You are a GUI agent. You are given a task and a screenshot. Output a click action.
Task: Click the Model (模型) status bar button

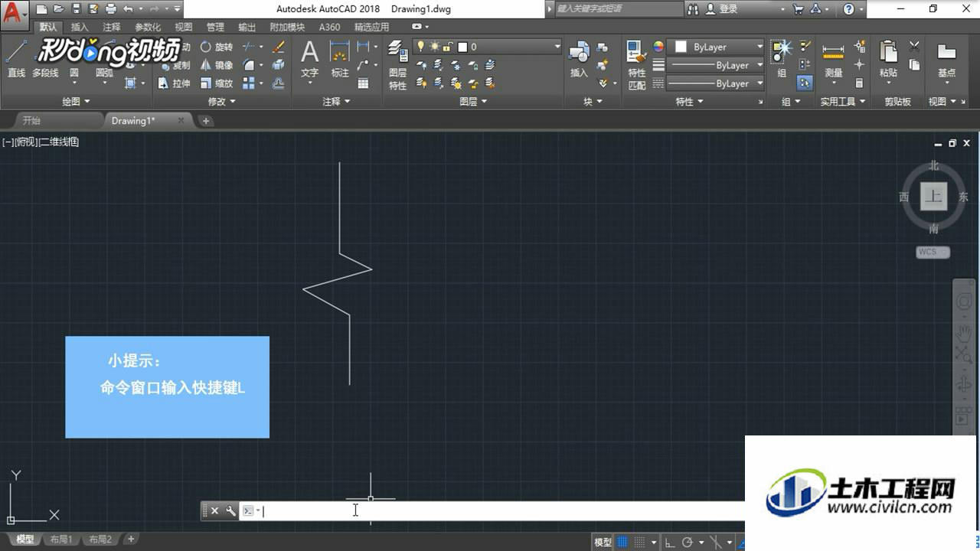tap(603, 542)
